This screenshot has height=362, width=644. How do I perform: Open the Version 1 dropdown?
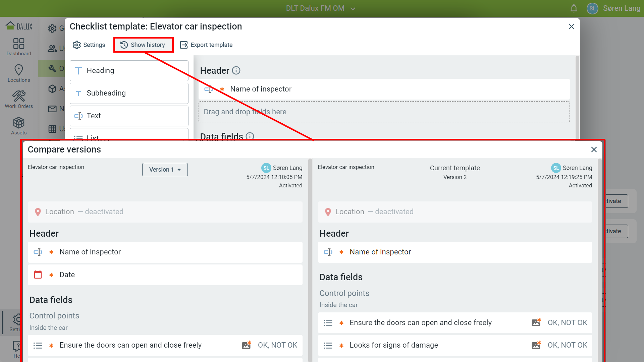pyautogui.click(x=165, y=170)
